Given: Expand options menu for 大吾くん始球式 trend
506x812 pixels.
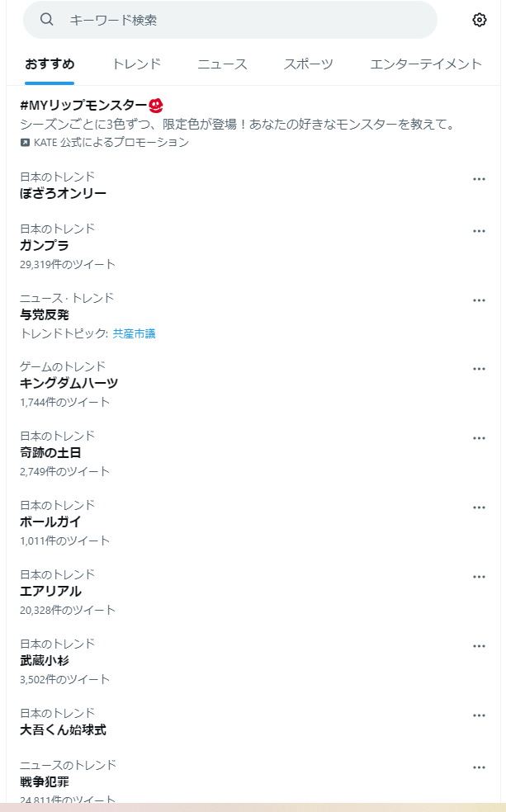Looking at the screenshot, I should pyautogui.click(x=479, y=715).
